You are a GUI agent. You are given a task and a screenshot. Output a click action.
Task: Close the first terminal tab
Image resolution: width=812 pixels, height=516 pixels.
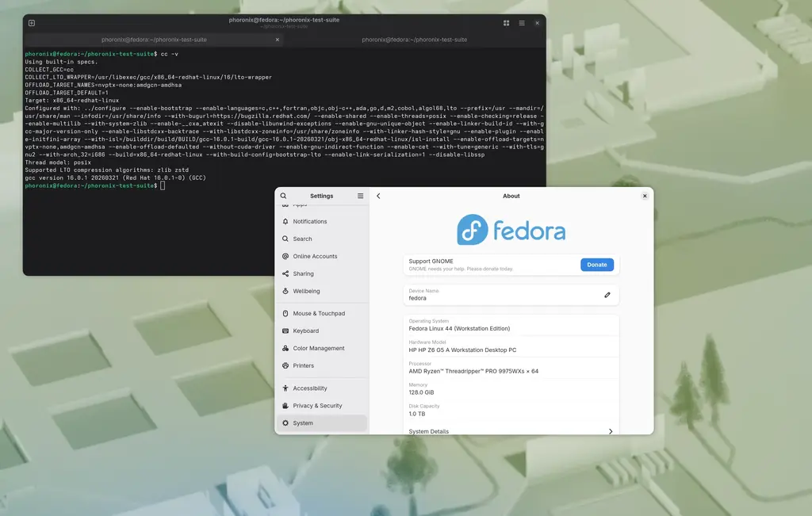tap(277, 40)
